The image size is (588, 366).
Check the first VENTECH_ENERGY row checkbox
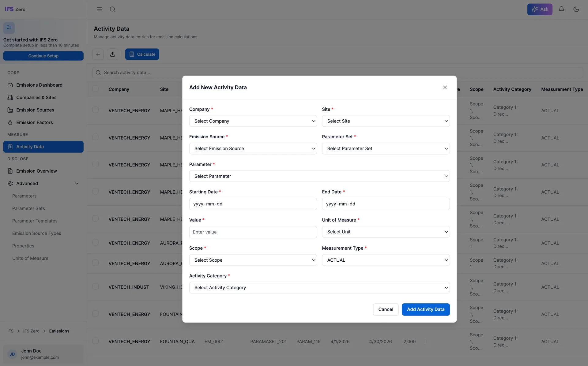[x=96, y=110]
